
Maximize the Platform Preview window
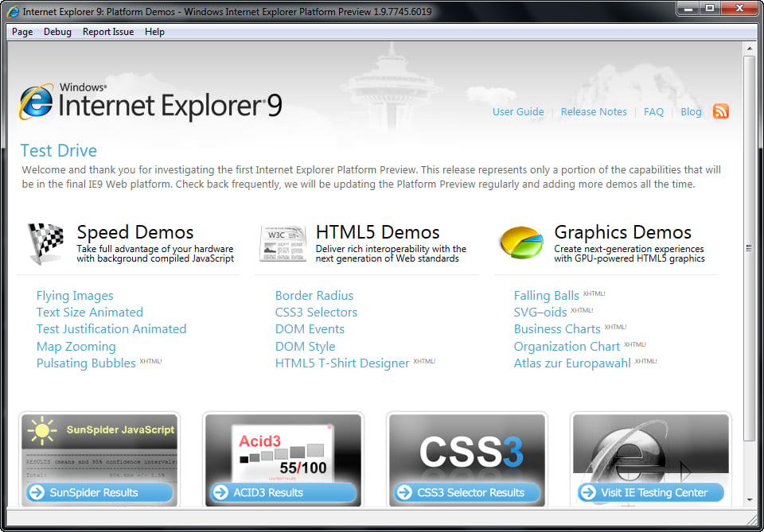click(x=710, y=8)
